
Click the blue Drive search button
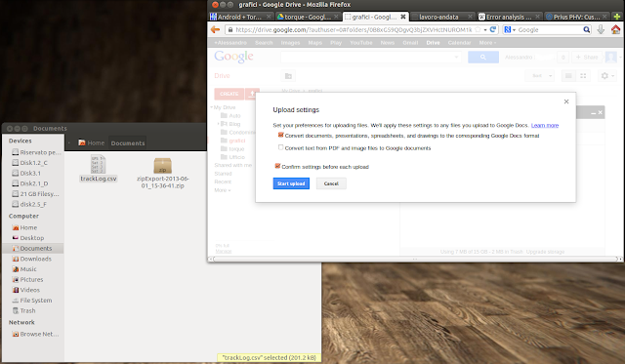click(483, 57)
